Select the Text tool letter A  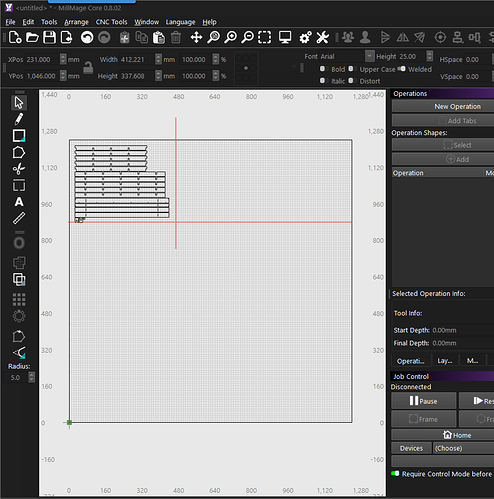(x=19, y=202)
